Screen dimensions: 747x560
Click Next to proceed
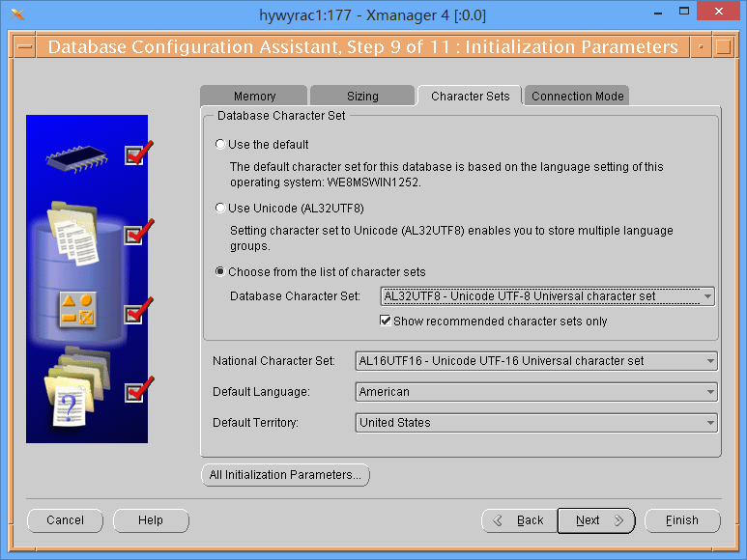coord(596,520)
